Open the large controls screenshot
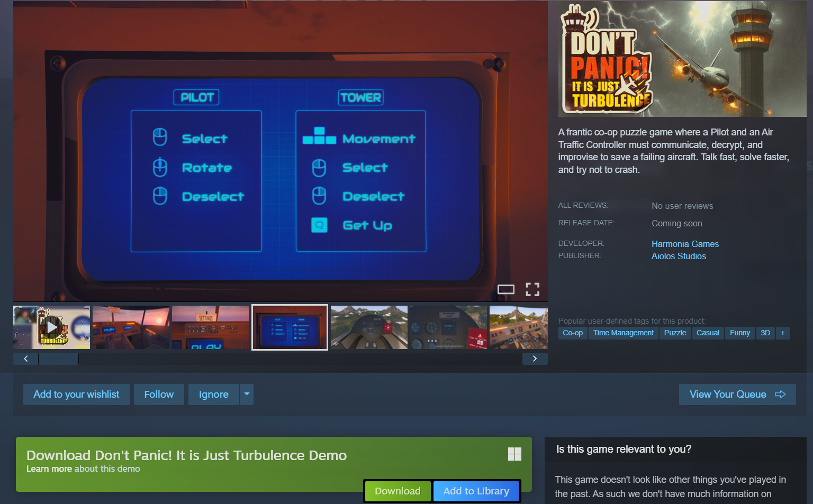 point(281,151)
